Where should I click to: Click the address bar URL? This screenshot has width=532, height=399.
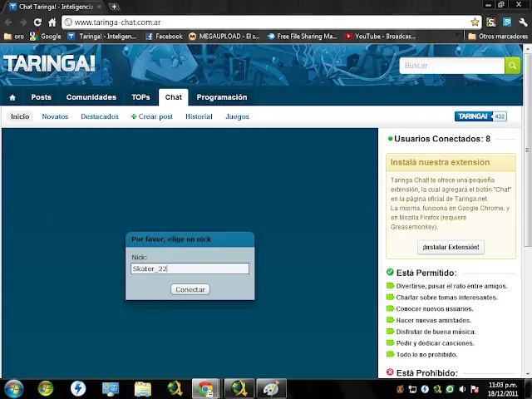(x=117, y=22)
